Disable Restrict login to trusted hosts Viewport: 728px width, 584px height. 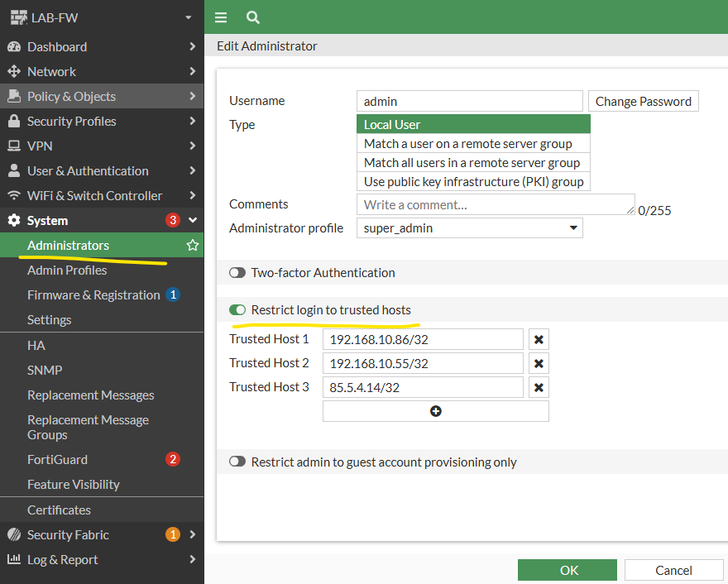tap(237, 309)
